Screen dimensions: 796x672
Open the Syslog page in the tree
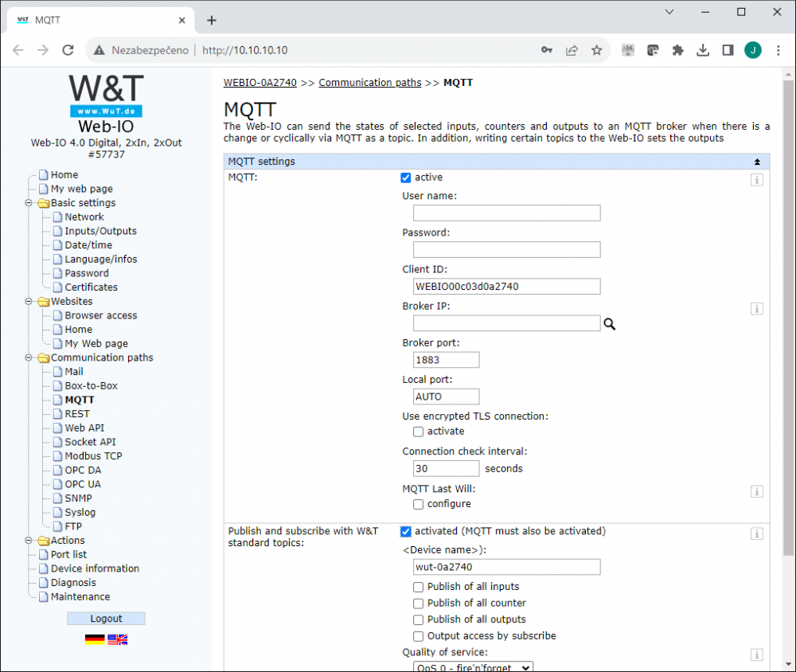(x=80, y=513)
